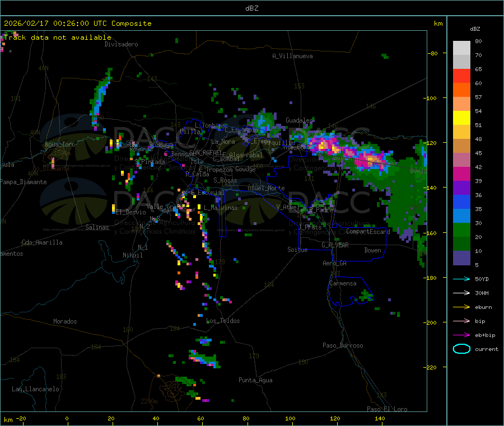Click the Punta_Agua location label
The width and height of the screenshot is (504, 426).
255,380
